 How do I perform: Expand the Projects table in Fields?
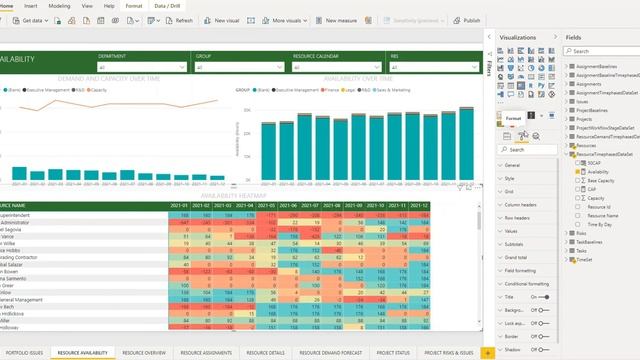pos(567,119)
